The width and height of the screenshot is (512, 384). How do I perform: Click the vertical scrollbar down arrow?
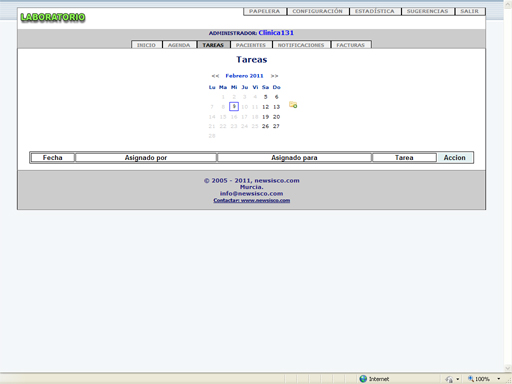coord(508,368)
